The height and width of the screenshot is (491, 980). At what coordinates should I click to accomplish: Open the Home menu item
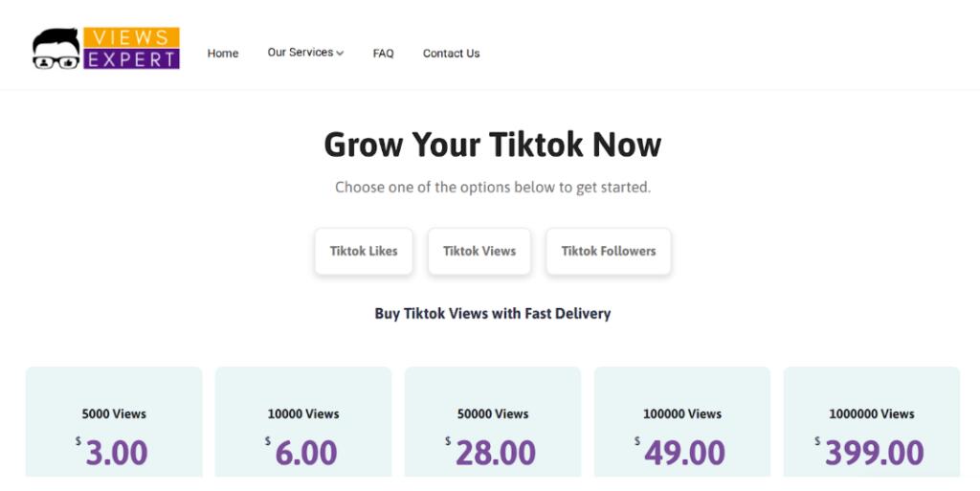223,54
